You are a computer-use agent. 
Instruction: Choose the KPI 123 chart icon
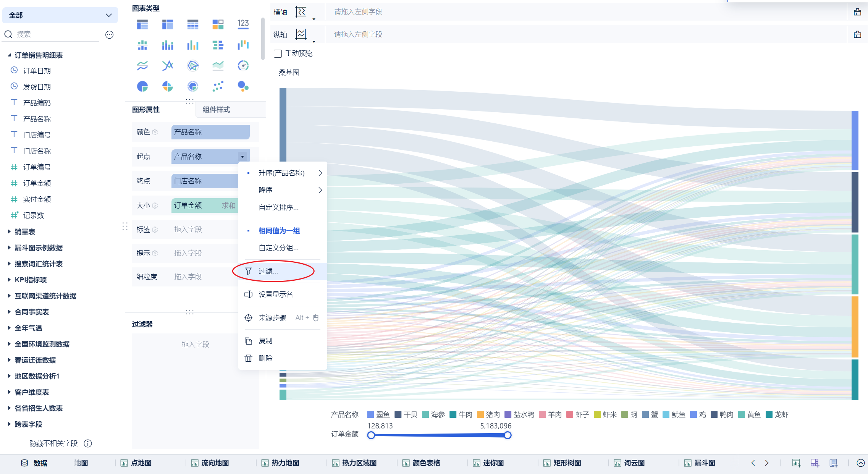click(243, 24)
